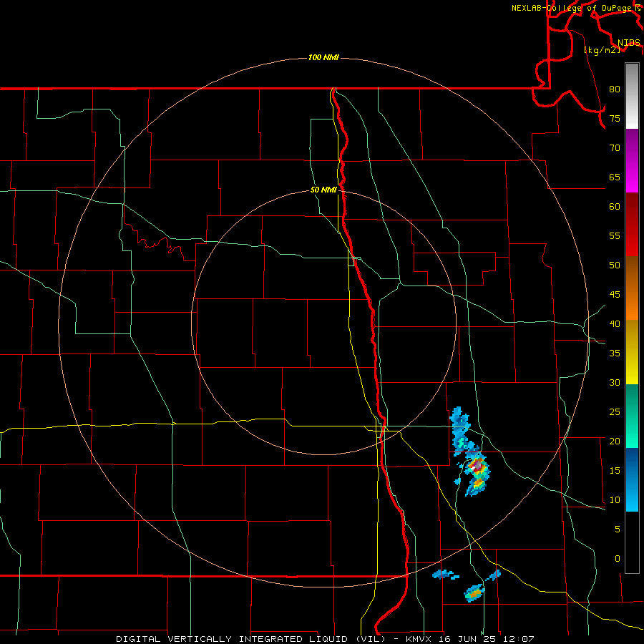The height and width of the screenshot is (644, 644).
Task: Click the 5 value on color scale
Action: click(x=618, y=530)
